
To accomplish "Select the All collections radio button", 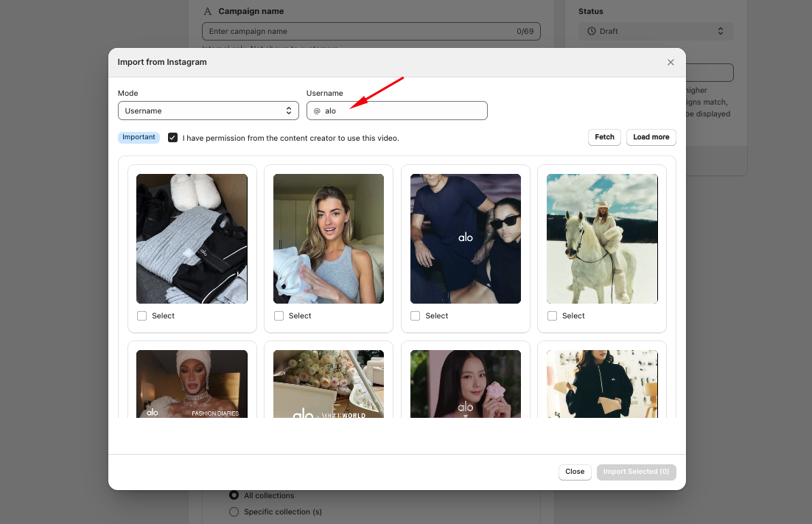I will tap(234, 495).
